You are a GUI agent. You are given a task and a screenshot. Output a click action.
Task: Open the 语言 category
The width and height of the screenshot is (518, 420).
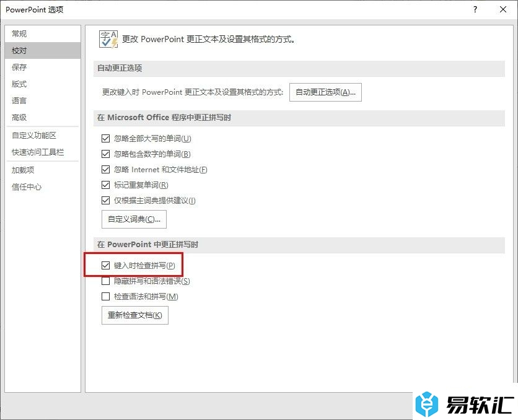(x=43, y=101)
